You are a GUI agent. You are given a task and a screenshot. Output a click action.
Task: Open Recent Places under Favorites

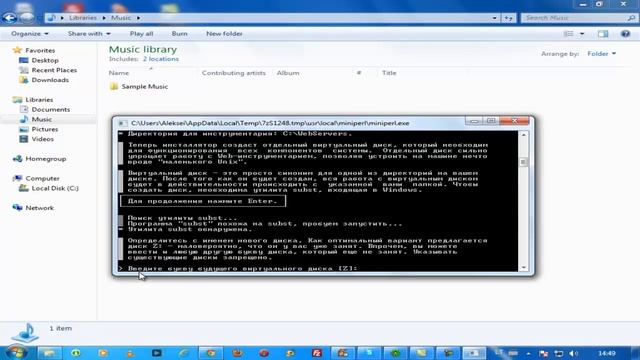coord(54,70)
